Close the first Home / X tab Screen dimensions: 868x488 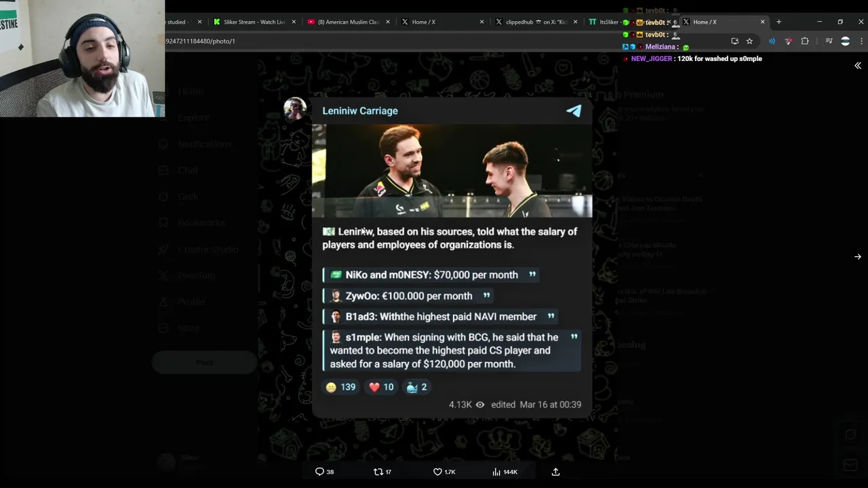point(482,22)
